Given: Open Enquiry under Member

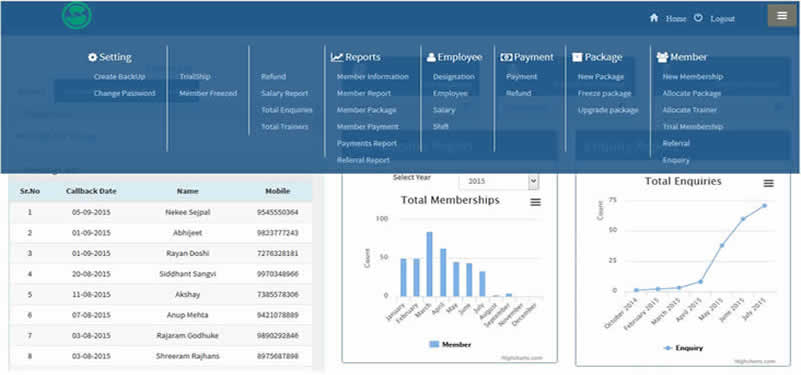Looking at the screenshot, I should 676,160.
